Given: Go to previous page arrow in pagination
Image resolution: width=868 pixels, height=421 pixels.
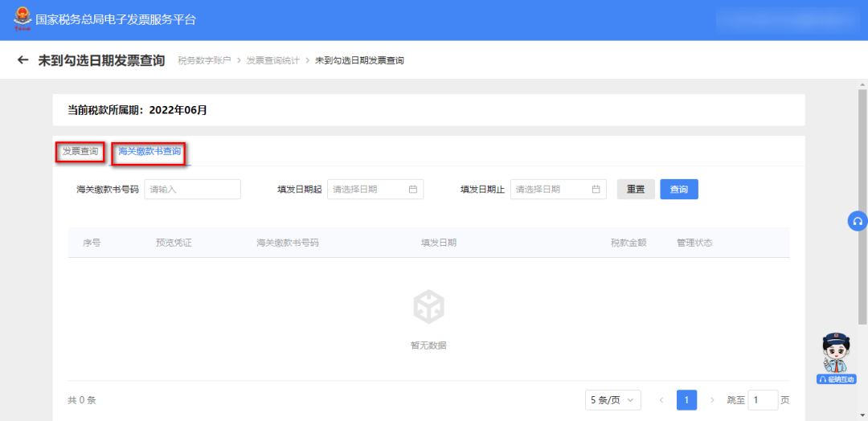Looking at the screenshot, I should 661,399.
